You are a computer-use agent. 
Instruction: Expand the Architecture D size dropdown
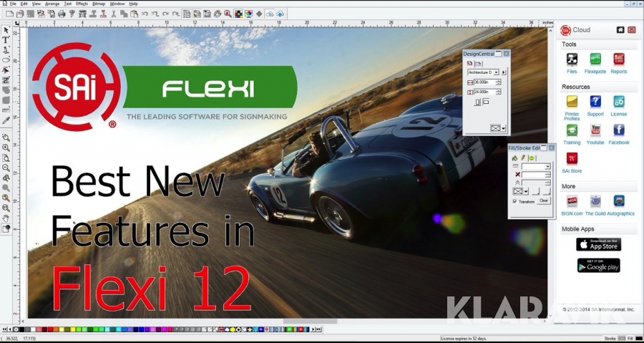(495, 72)
